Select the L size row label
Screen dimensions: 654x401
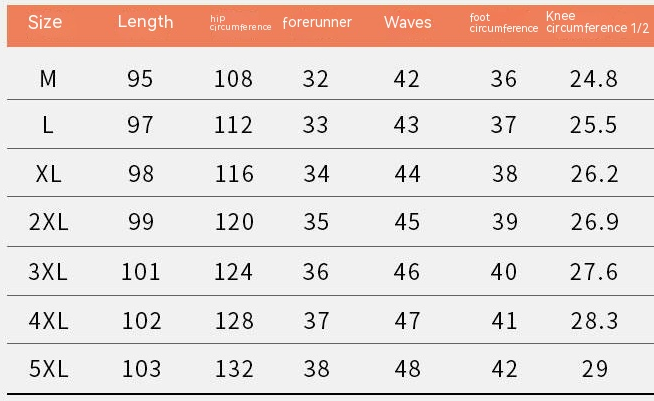coord(48,125)
